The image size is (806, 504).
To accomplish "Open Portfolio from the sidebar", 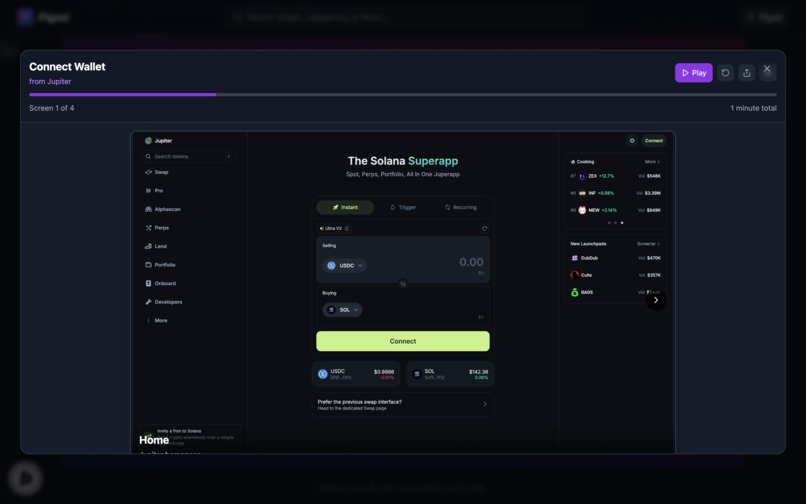I will pos(160,265).
